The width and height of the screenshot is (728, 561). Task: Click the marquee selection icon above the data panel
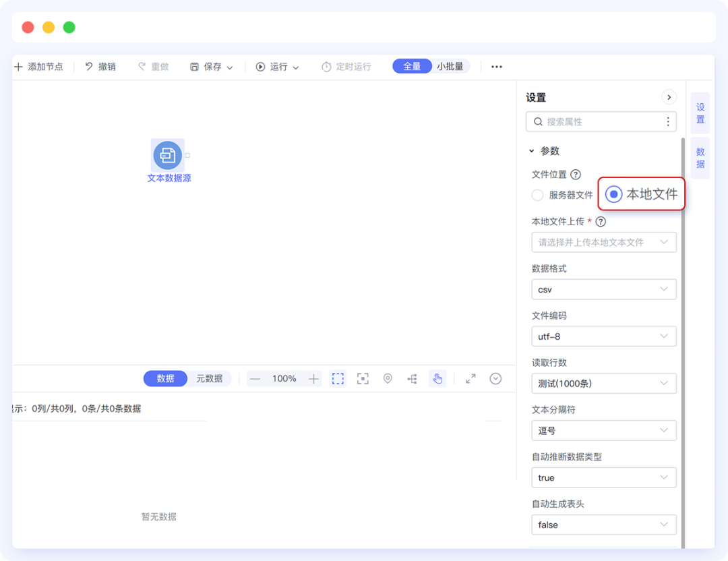point(338,378)
